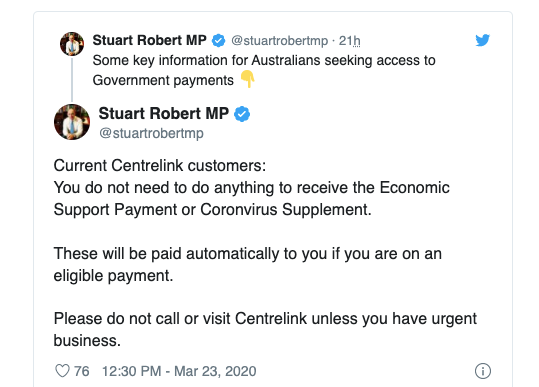Viewport: 539px width, 387px height.
Task: Click the thread line connecting the two avatars
Action: pos(72,80)
